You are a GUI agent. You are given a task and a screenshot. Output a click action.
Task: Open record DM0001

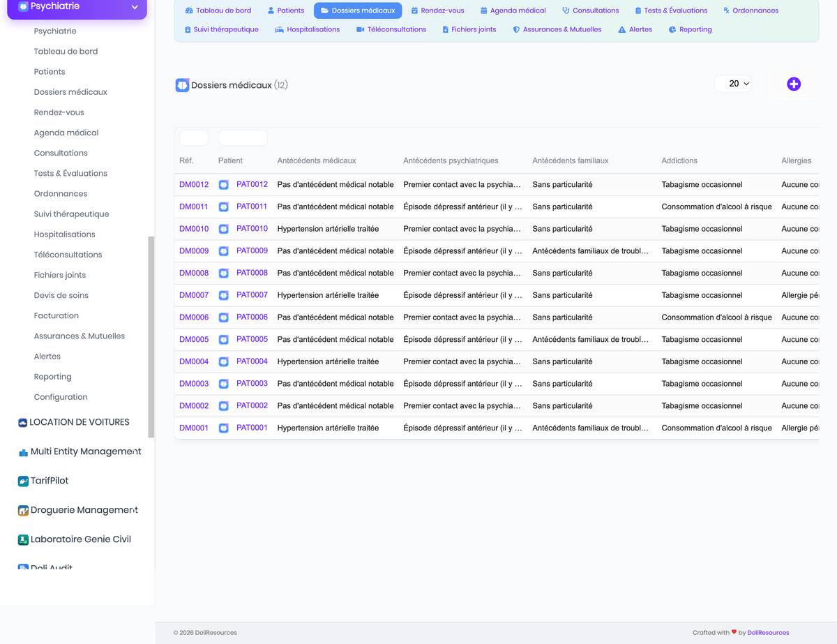click(194, 428)
